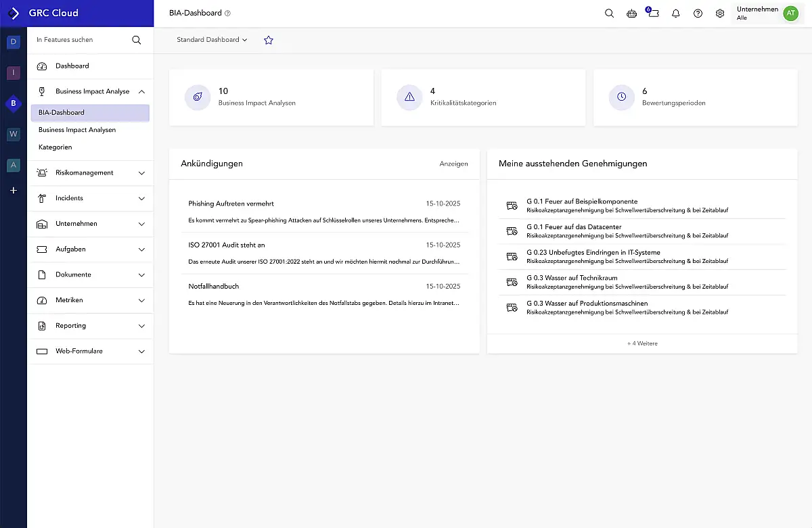Open the AT user avatar
This screenshot has height=528, width=812.
click(790, 14)
